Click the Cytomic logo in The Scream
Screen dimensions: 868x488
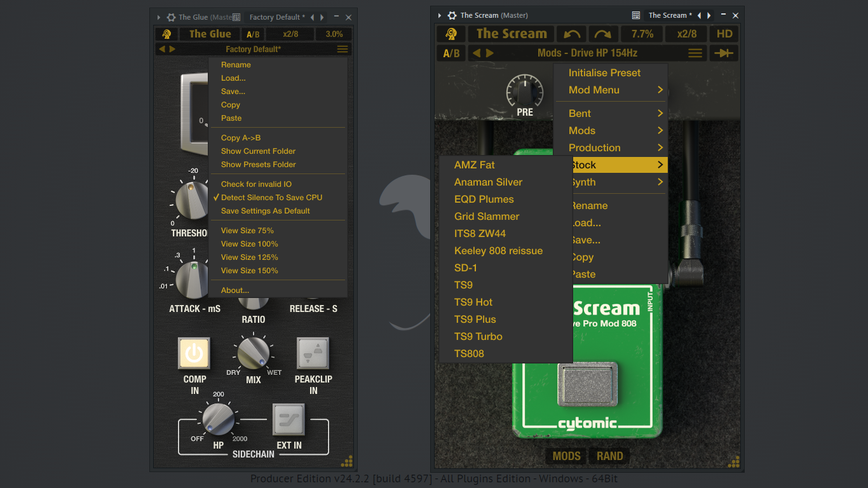451,34
